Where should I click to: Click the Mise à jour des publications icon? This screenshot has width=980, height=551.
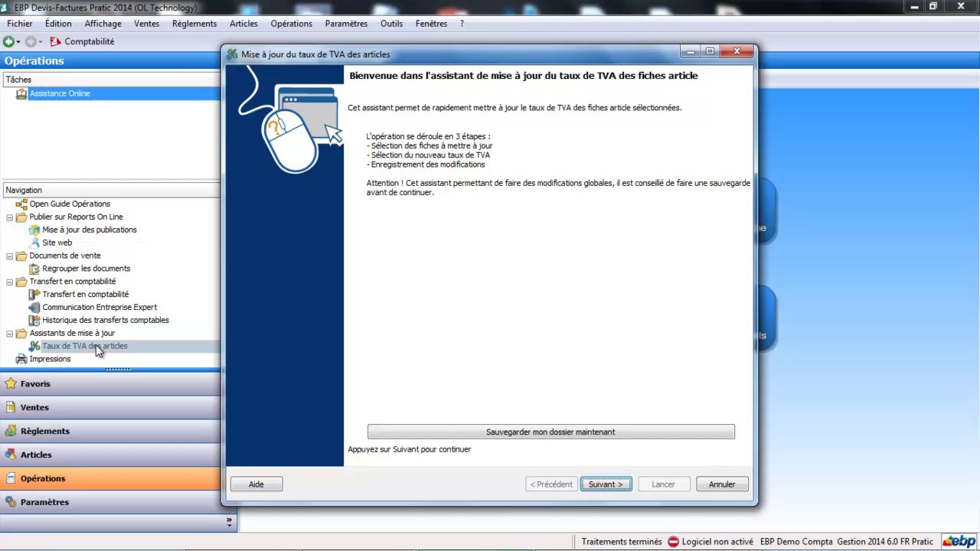[x=34, y=230]
